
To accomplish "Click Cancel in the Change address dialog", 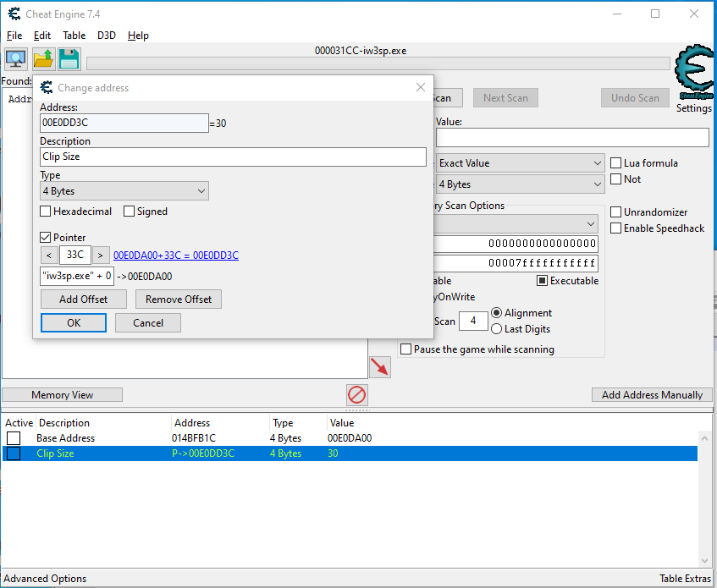I will (148, 323).
